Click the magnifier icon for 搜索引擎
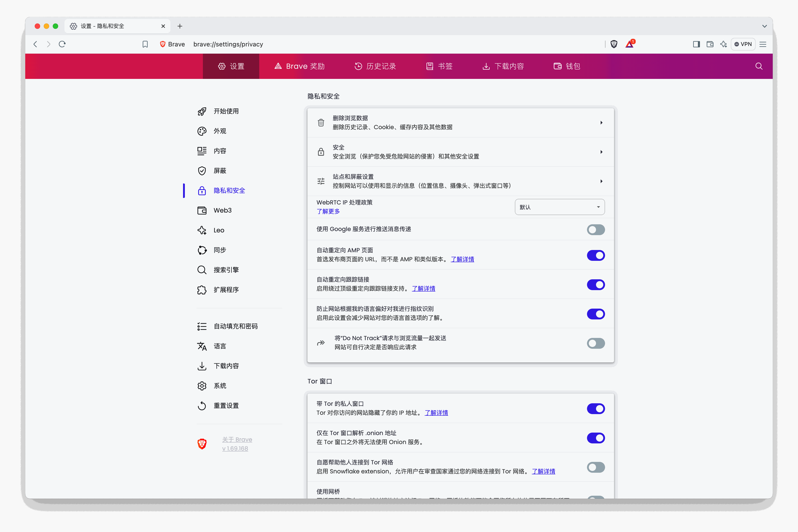 click(202, 270)
